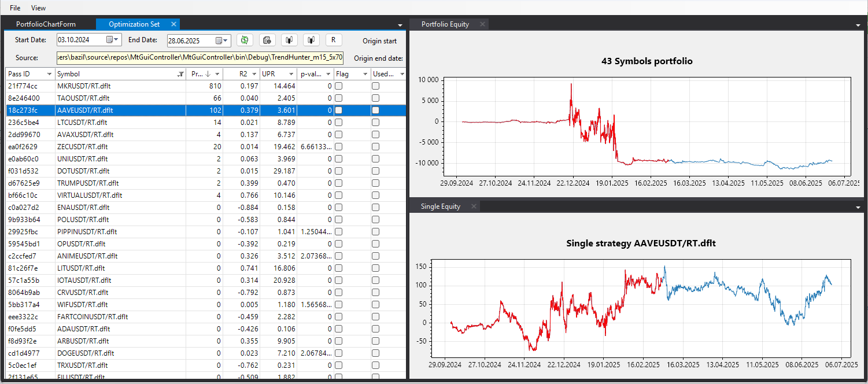The width and height of the screenshot is (868, 384).
Task: Open p-val column header dropdown
Action: pyautogui.click(x=328, y=74)
